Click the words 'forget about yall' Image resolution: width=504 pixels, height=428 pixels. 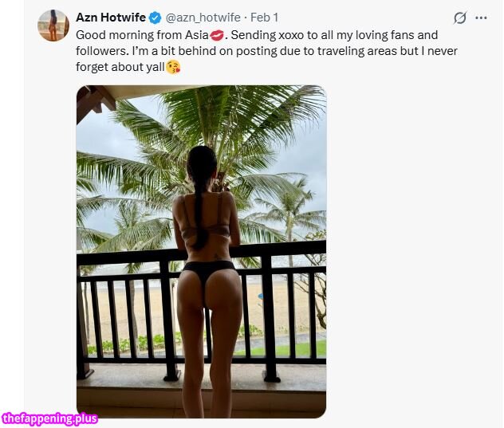click(120, 67)
